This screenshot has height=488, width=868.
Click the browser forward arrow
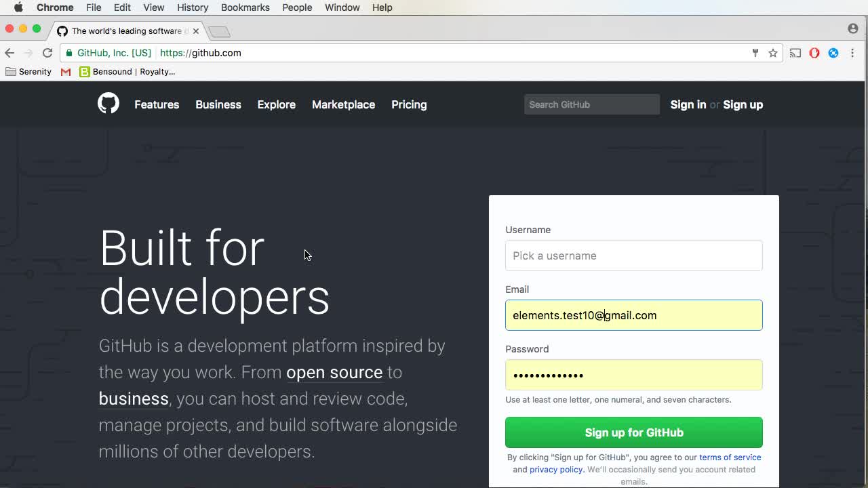tap(28, 53)
